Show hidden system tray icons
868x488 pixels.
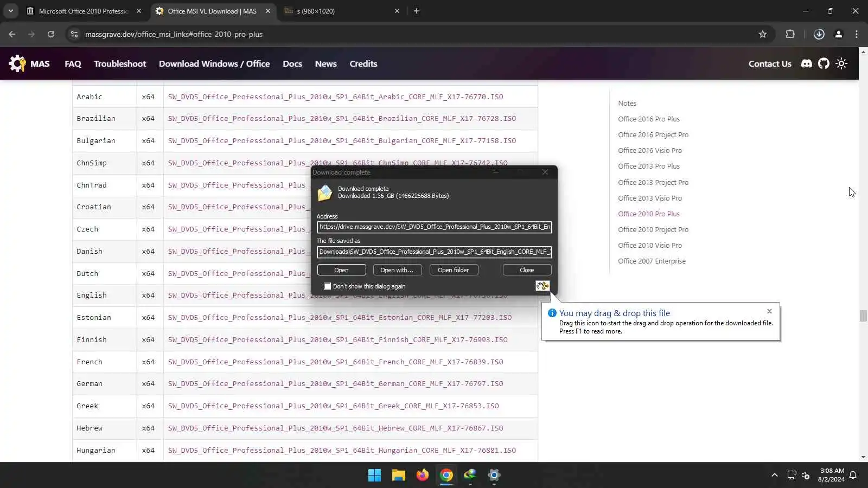pos(775,476)
